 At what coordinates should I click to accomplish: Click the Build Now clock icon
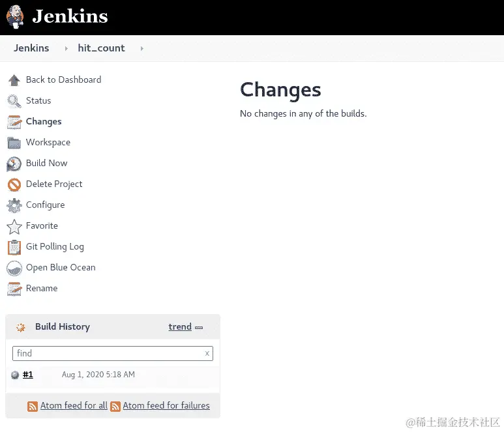pyautogui.click(x=14, y=164)
